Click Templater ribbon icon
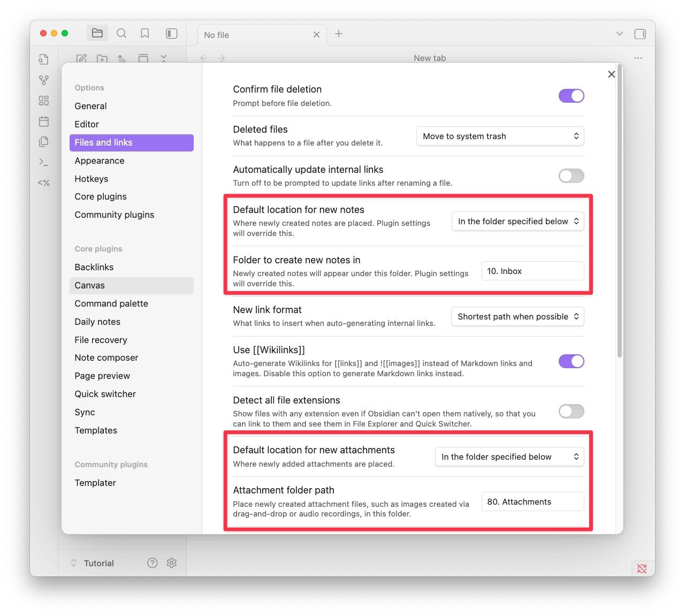 (44, 182)
